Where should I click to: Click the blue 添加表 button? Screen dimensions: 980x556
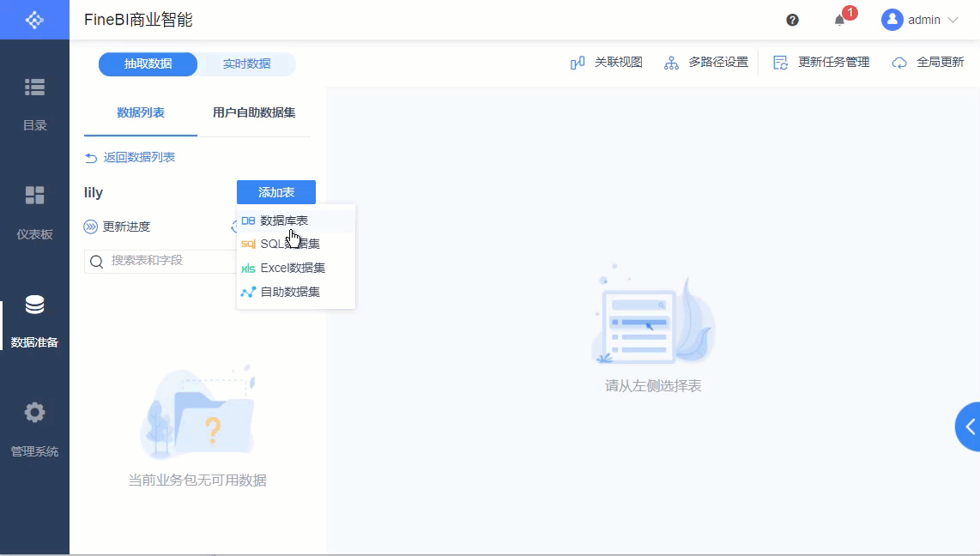(x=275, y=191)
